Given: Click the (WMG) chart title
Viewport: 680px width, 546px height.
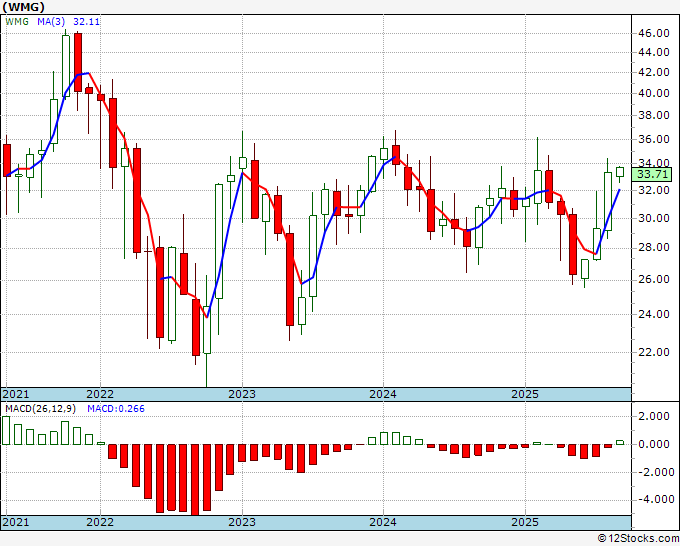Looking at the screenshot, I should pos(23,7).
